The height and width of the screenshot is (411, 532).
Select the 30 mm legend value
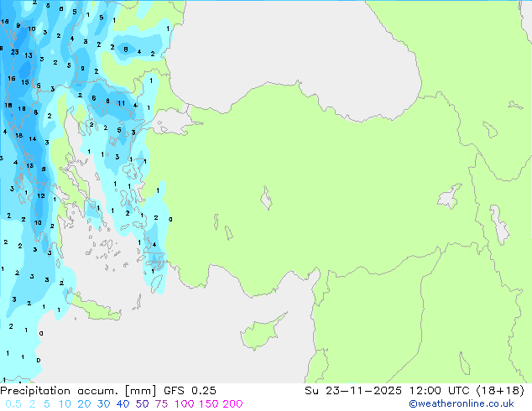103,404
